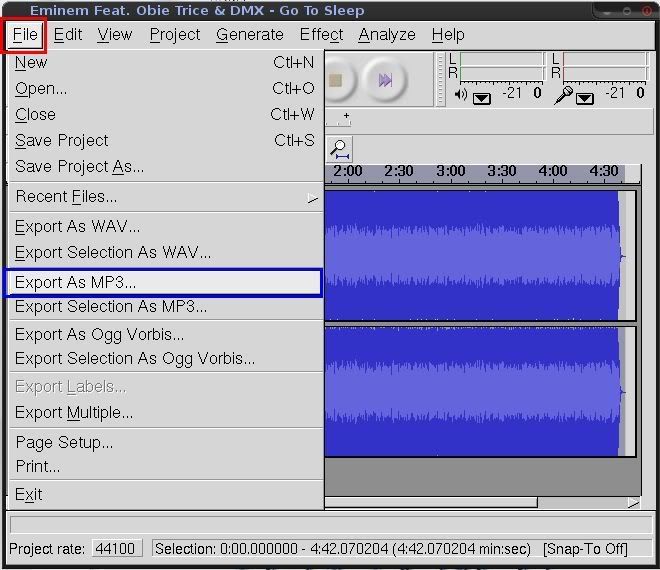This screenshot has width=660, height=570.
Task: Select Export As MP3...
Action: (163, 282)
